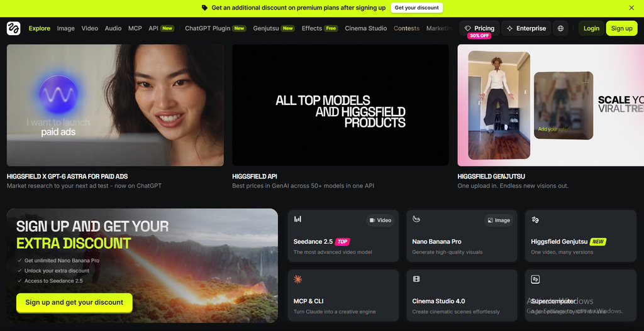The width and height of the screenshot is (644, 331).
Task: Click the extra discount promo image
Action: 143,266
